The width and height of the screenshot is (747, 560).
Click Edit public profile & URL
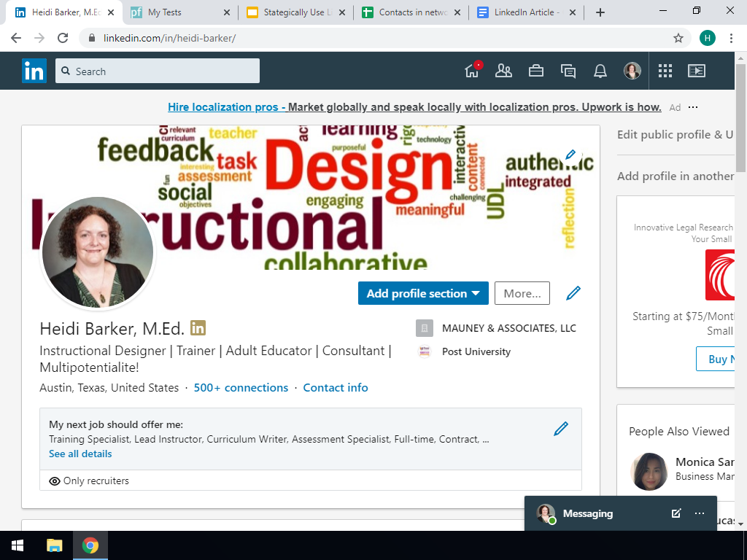point(675,135)
